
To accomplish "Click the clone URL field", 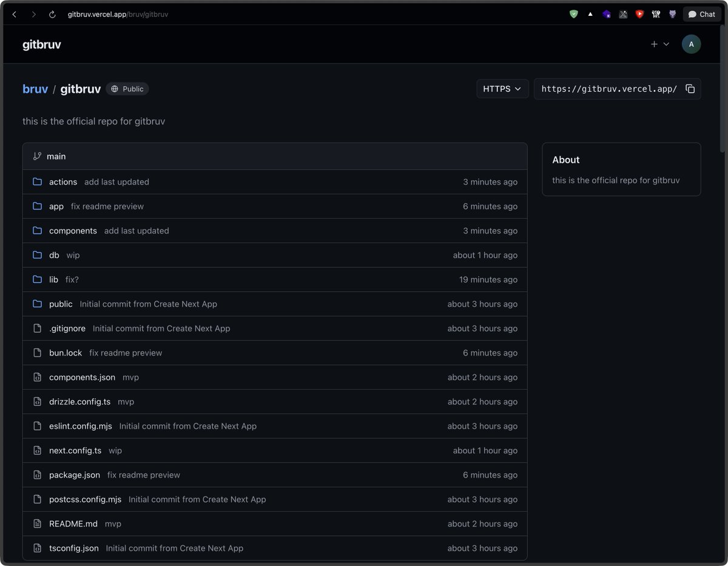I will 608,89.
